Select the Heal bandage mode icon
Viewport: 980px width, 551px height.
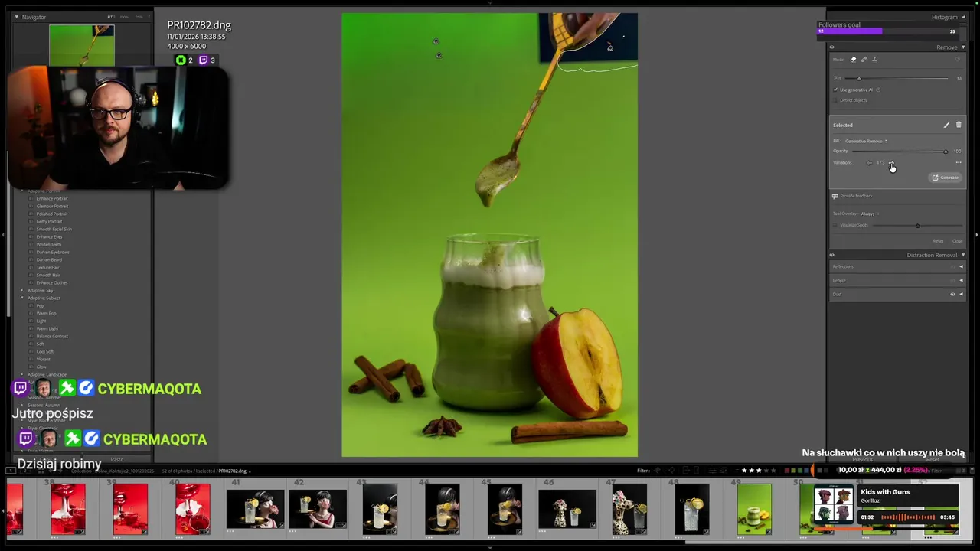click(x=864, y=59)
